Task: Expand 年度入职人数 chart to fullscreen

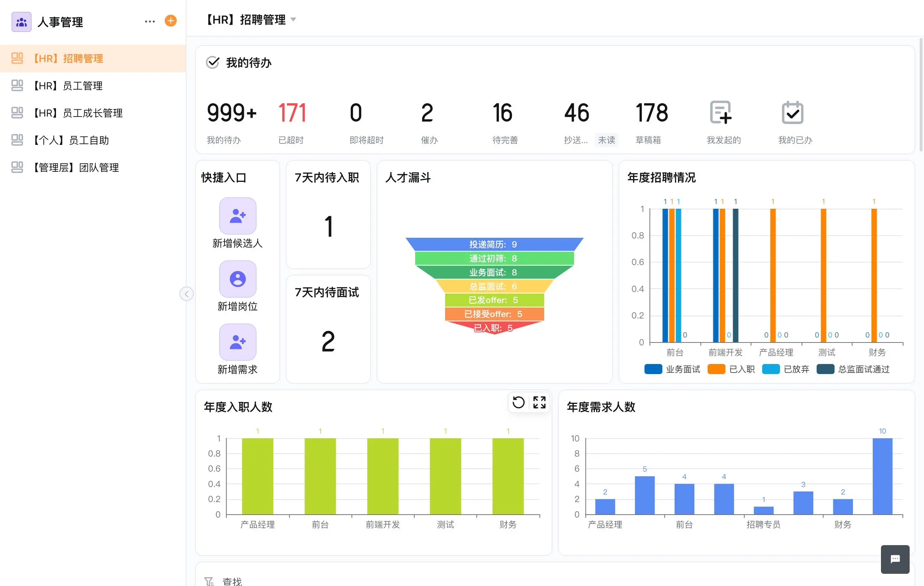Action: tap(539, 402)
